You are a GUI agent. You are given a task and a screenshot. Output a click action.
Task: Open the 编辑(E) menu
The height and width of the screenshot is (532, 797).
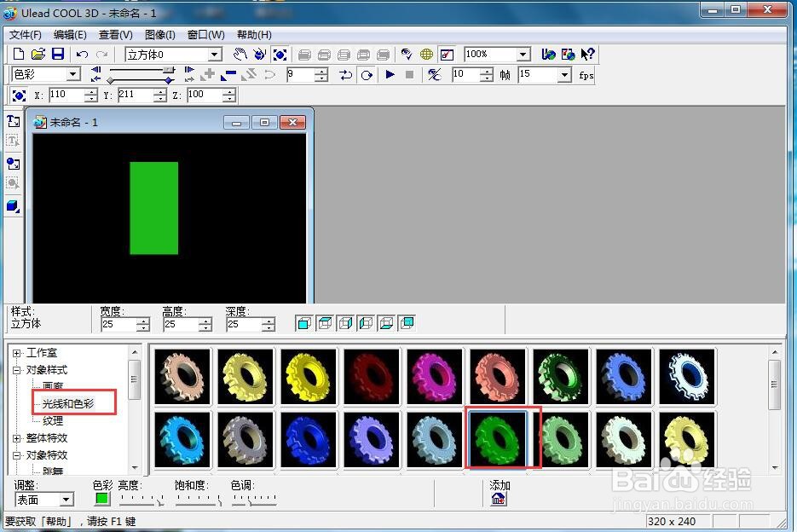tap(70, 35)
